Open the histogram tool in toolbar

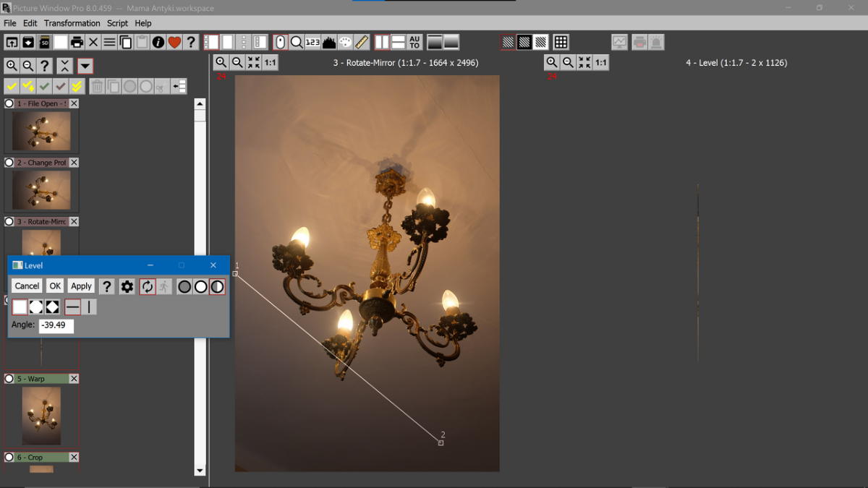(329, 42)
